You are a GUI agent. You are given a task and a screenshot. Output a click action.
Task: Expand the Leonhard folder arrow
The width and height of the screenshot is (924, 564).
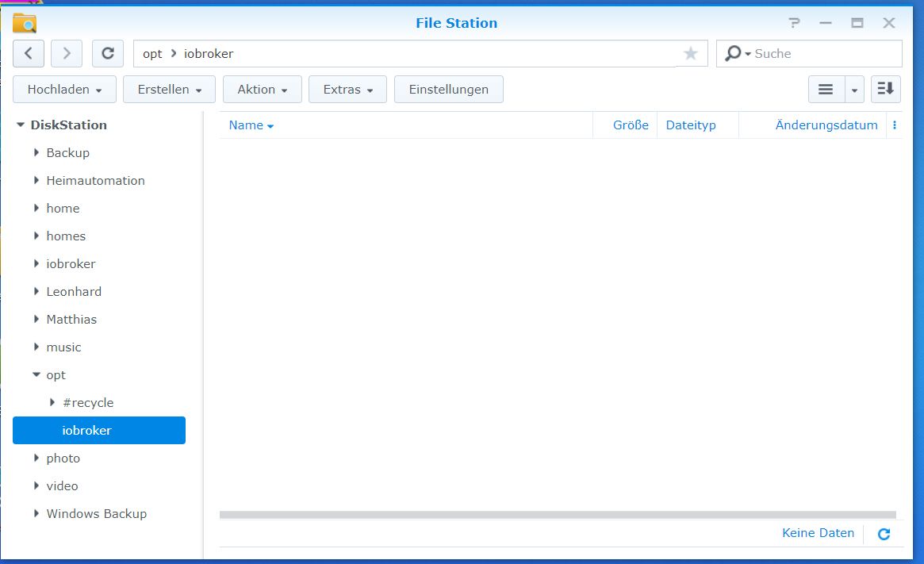point(36,291)
